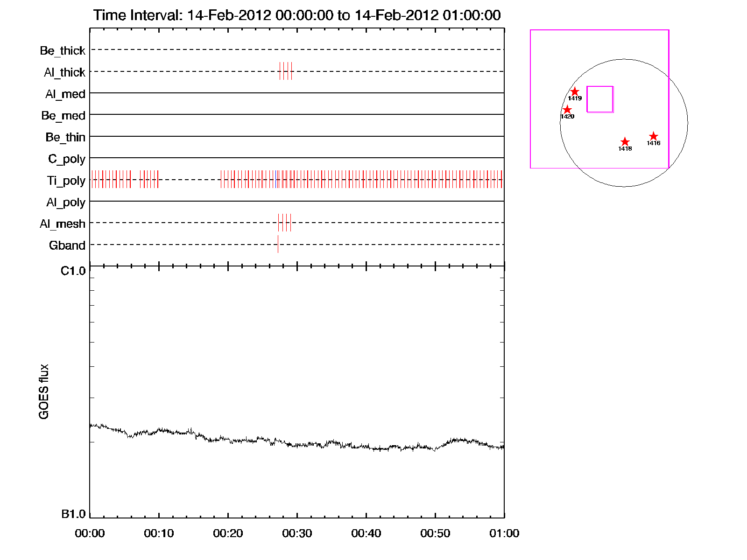Screen dimensions: 747x560
Task: Pick the Be_thin filter label
Action: 65,137
